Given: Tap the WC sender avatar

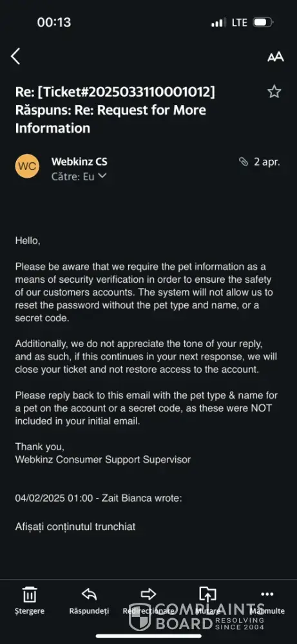Looking at the screenshot, I should coord(27,166).
